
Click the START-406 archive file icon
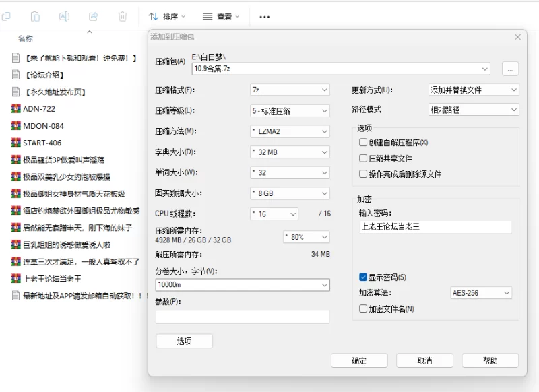pyautogui.click(x=16, y=143)
